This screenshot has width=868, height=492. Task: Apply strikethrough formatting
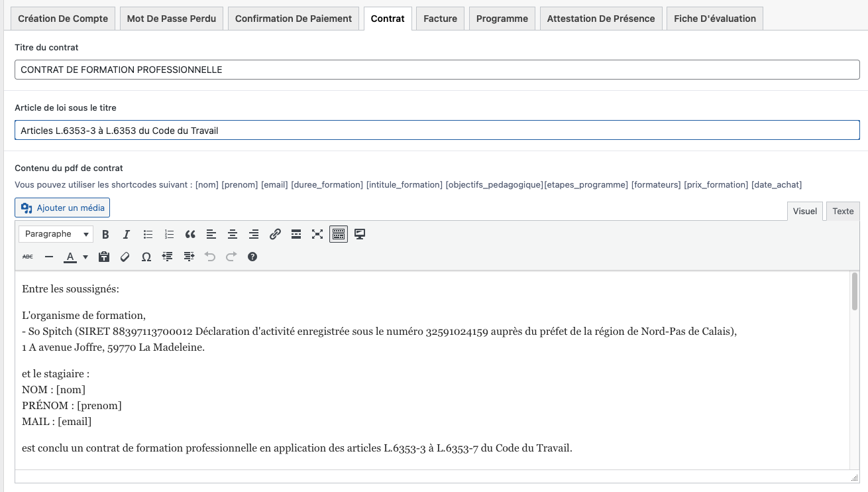coord(27,257)
